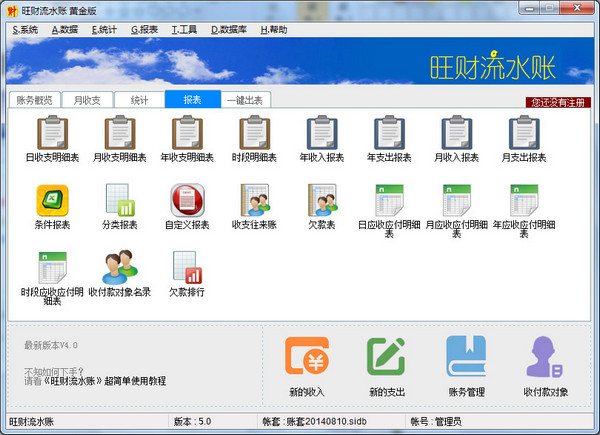The height and width of the screenshot is (435, 600).
Task: Click the 新的收入 orange icon
Action: (307, 356)
